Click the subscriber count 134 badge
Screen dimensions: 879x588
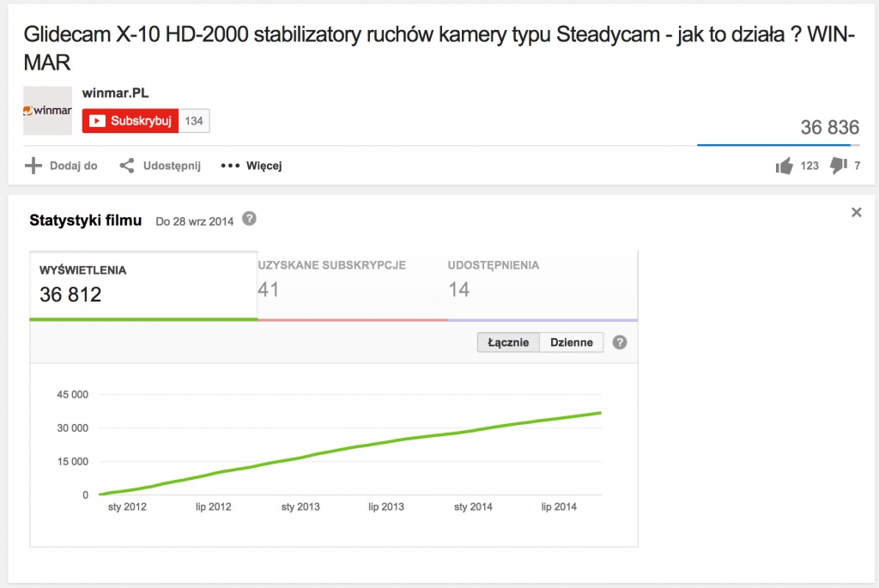[194, 121]
